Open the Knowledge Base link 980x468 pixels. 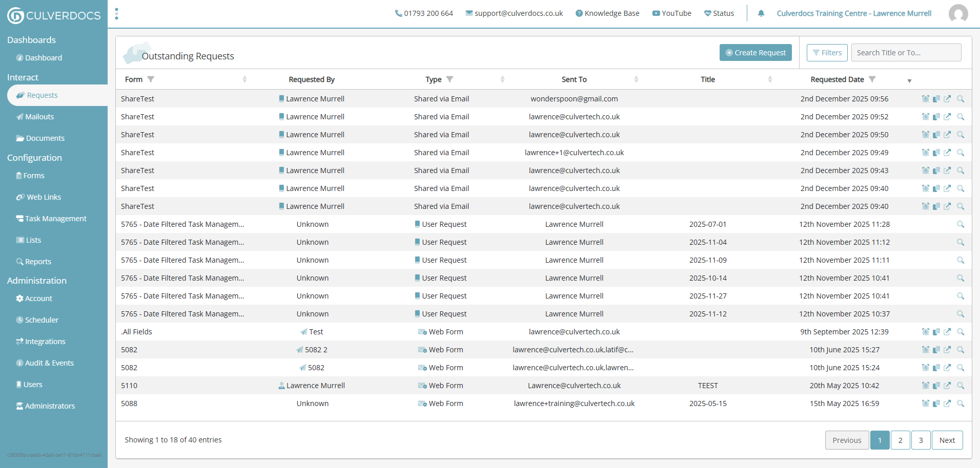point(607,13)
